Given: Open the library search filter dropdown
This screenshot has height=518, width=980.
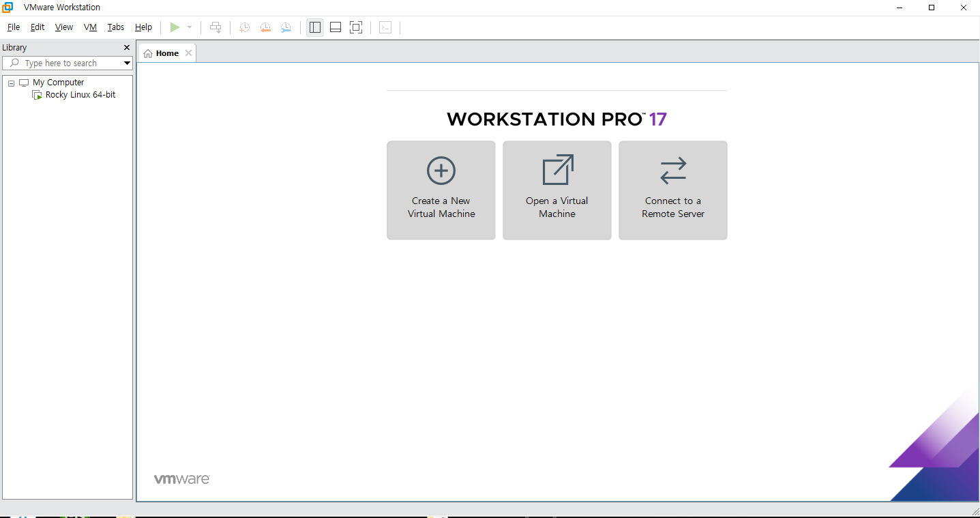Looking at the screenshot, I should [127, 63].
